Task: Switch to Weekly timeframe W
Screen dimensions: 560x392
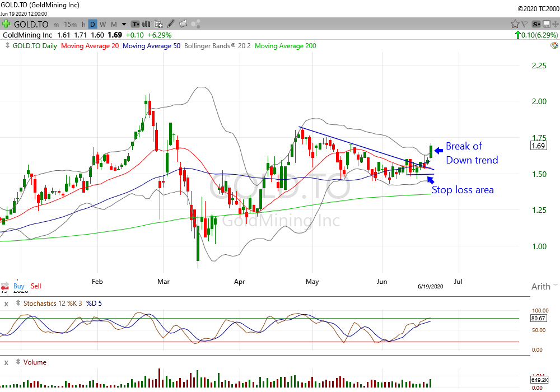Action: (103, 25)
